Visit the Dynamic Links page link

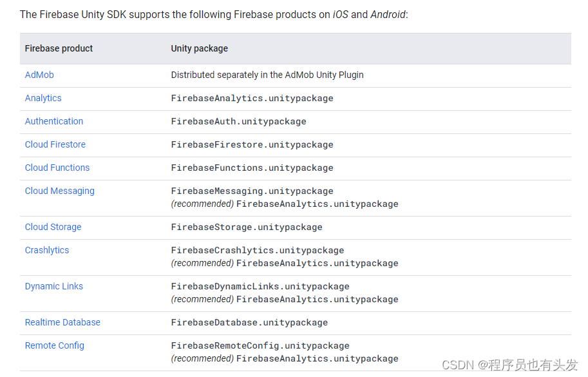pyautogui.click(x=53, y=287)
